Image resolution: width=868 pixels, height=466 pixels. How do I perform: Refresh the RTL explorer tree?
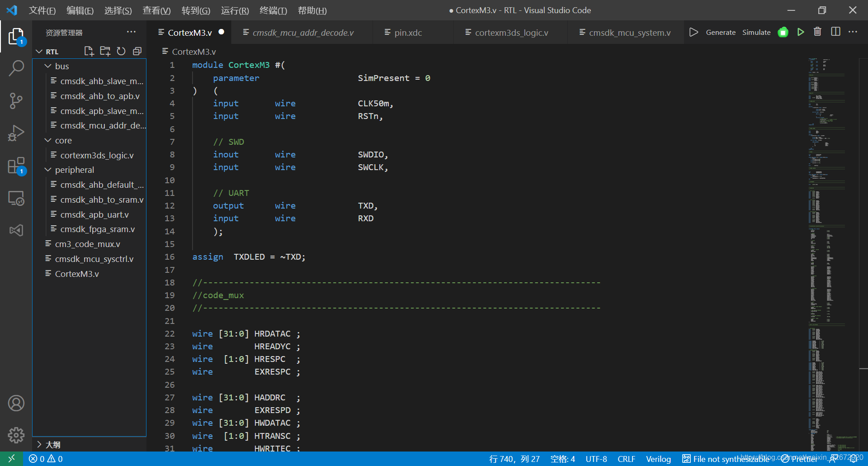[121, 51]
